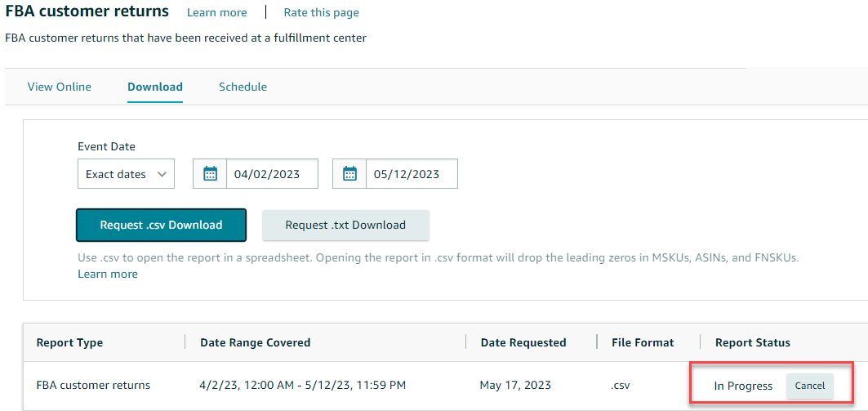Click the Date Requested column header

tap(523, 342)
